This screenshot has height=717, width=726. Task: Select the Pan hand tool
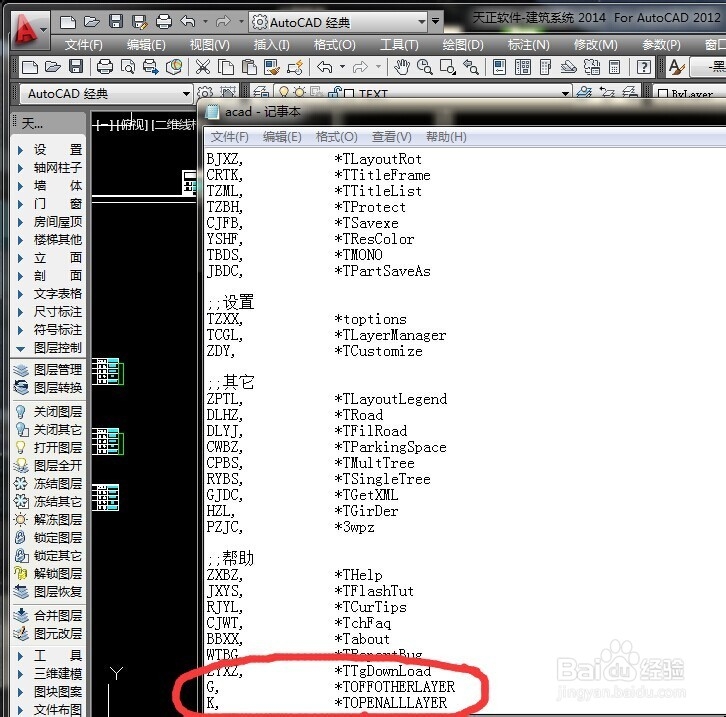coord(402,67)
